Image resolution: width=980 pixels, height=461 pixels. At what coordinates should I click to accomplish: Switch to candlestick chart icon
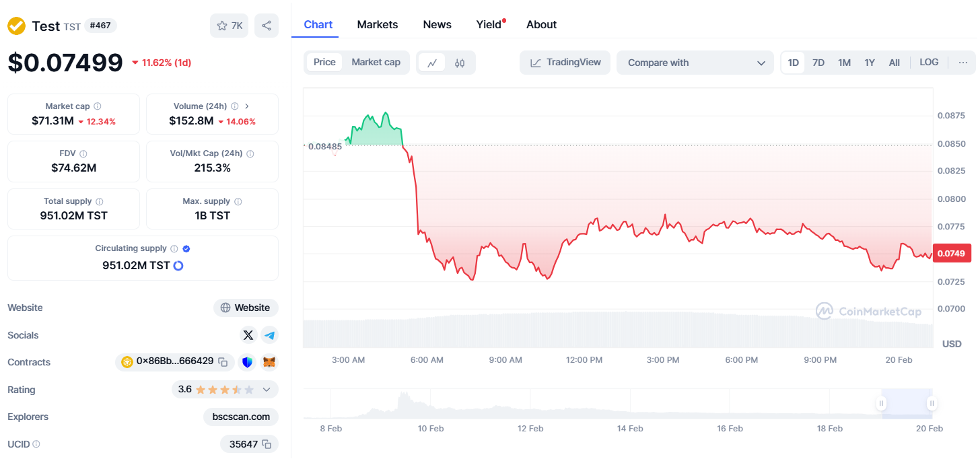coord(460,63)
